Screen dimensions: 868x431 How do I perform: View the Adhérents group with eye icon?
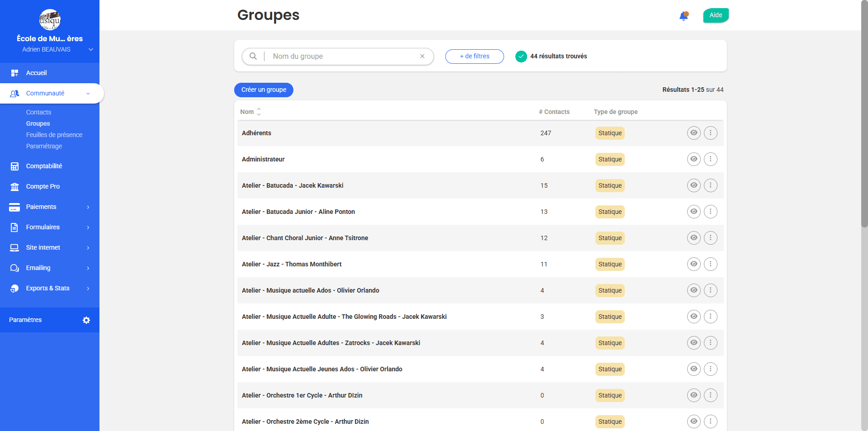click(x=694, y=133)
